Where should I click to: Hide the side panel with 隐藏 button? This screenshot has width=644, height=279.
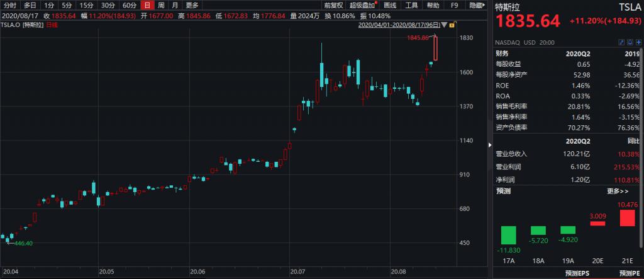point(477,5)
